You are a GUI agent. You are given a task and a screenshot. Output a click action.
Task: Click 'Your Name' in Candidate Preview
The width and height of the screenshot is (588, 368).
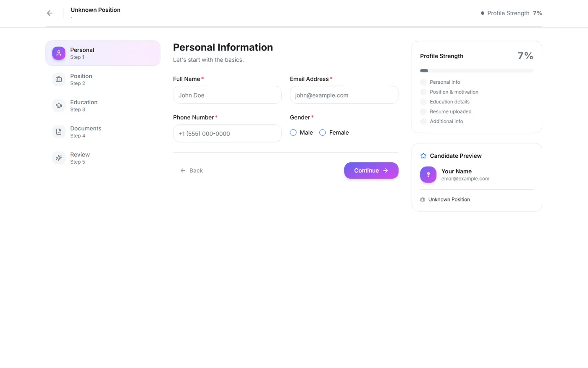click(457, 171)
